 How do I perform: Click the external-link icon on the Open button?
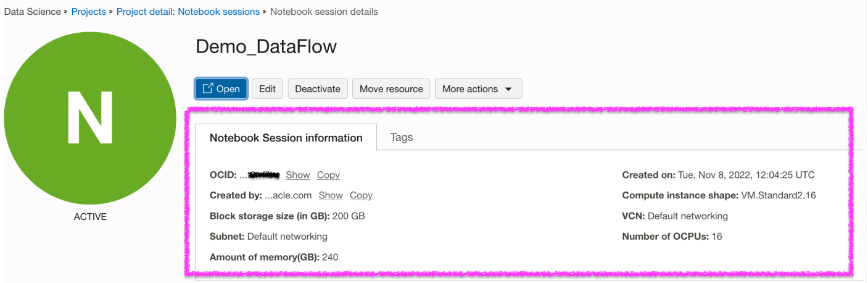click(208, 88)
